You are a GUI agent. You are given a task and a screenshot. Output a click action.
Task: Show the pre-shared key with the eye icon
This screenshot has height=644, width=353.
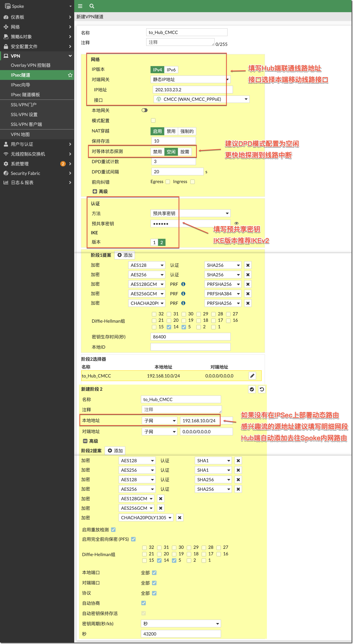coord(236,223)
